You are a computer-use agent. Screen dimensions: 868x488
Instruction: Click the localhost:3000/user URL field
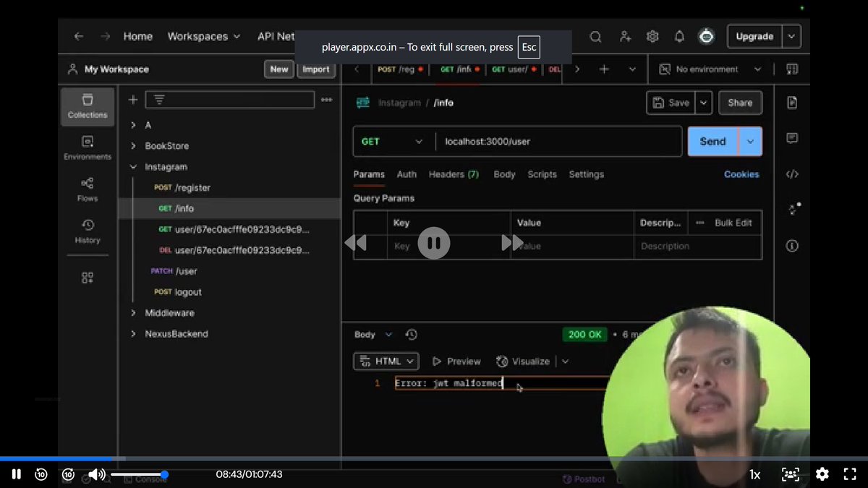558,142
